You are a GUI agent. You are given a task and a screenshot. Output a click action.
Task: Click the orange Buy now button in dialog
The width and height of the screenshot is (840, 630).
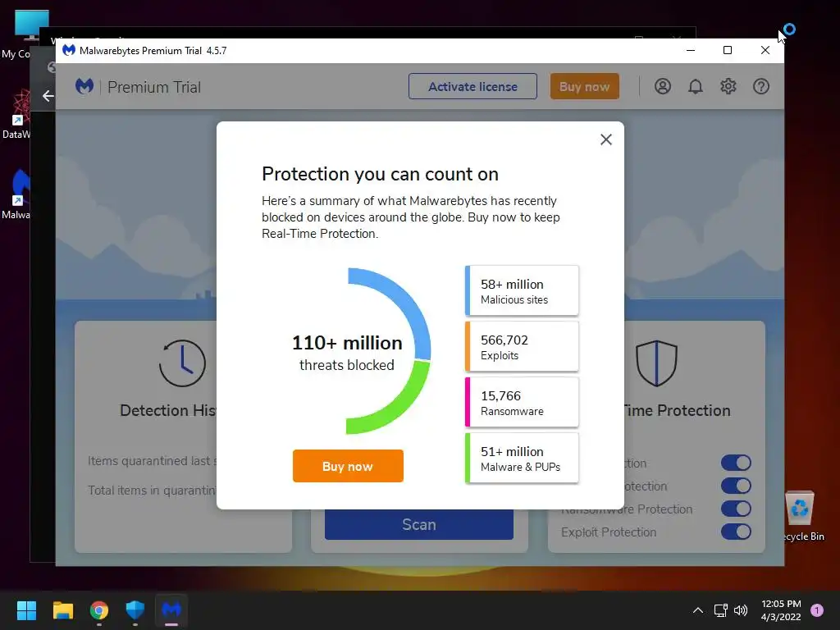tap(348, 466)
